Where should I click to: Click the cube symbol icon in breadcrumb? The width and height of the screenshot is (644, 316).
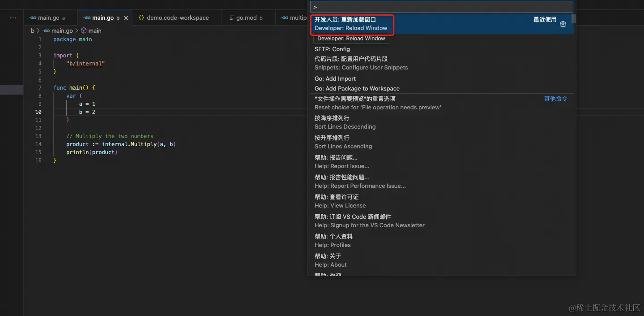pyautogui.click(x=84, y=30)
